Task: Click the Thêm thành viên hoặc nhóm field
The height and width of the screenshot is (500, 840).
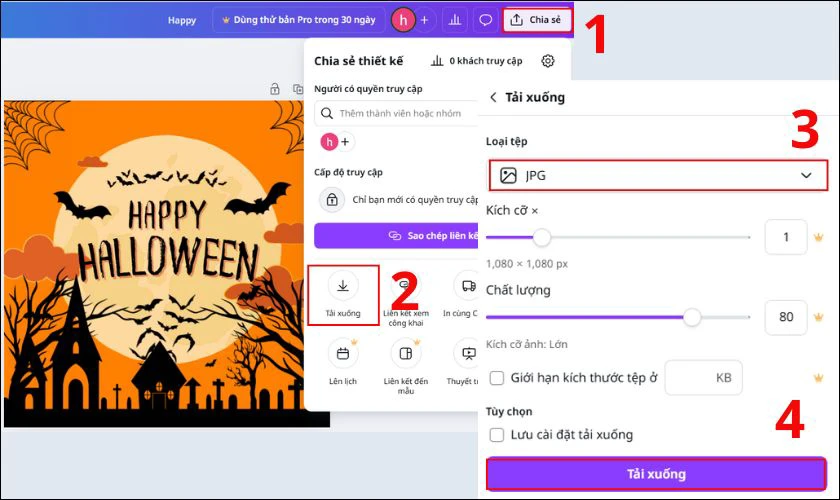Action: [x=400, y=113]
